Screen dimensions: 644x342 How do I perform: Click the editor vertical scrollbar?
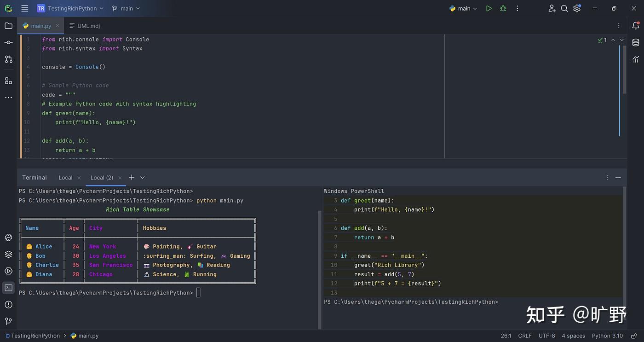(624, 69)
